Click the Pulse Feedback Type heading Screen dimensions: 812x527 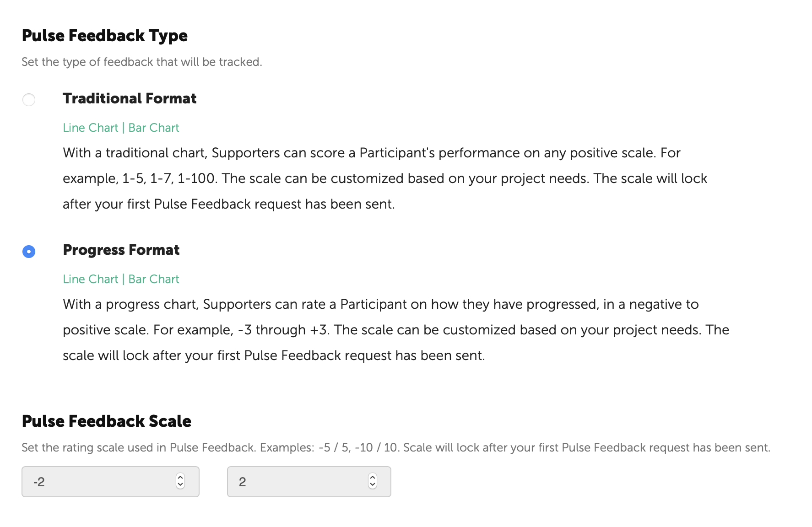point(105,36)
